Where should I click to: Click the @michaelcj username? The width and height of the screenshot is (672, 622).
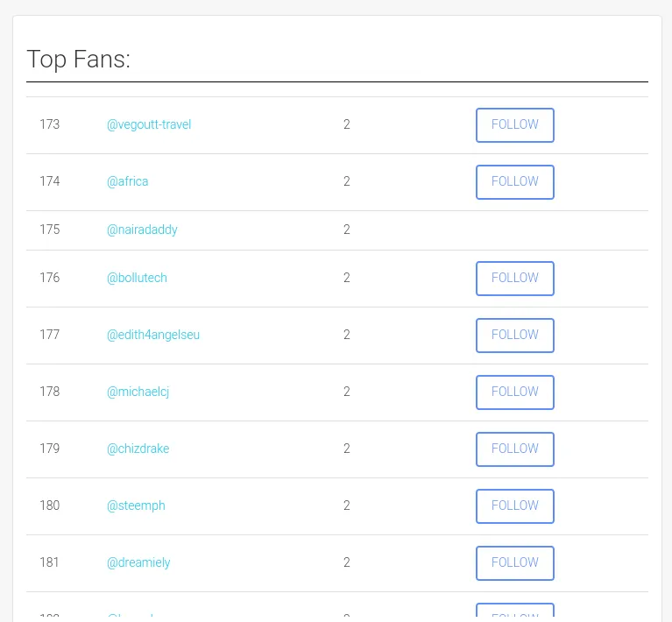(138, 392)
